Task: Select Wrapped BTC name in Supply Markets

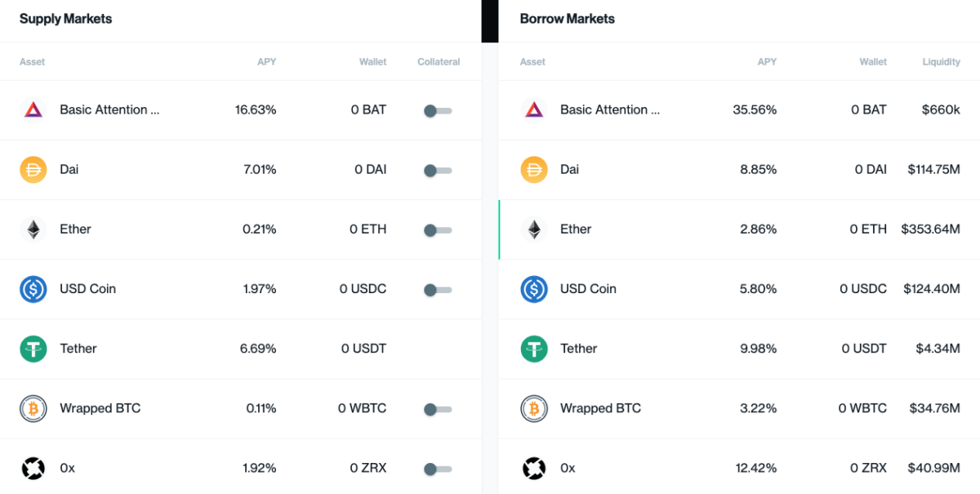Action: [x=100, y=408]
